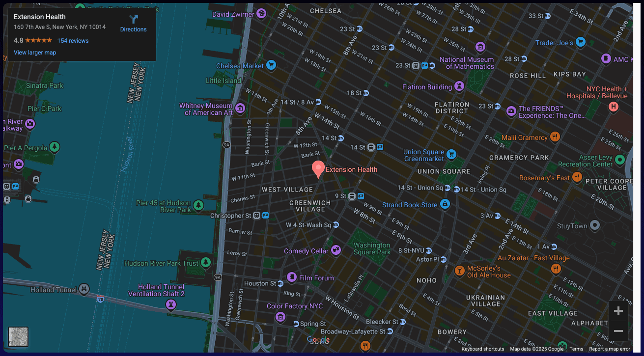Image resolution: width=644 pixels, height=356 pixels.
Task: Click the Asser Levy Recreation Center icon
Action: pos(620,159)
